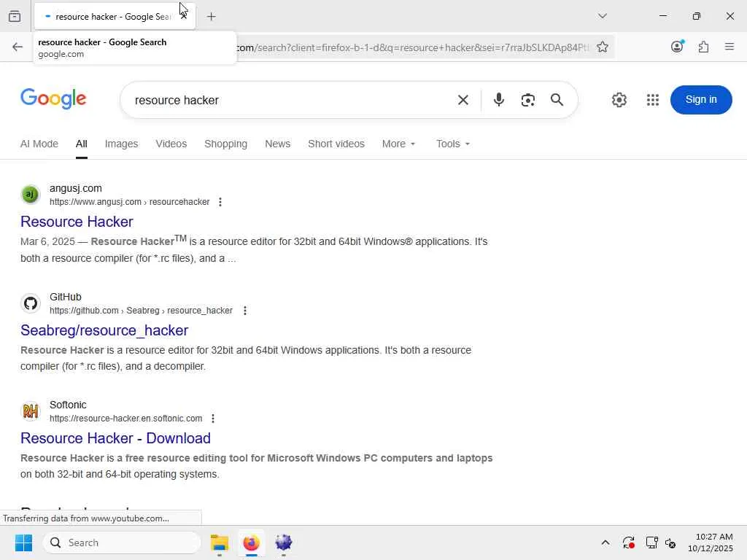The width and height of the screenshot is (747, 560).
Task: Open more options for angusj.com result
Action: pyautogui.click(x=220, y=202)
